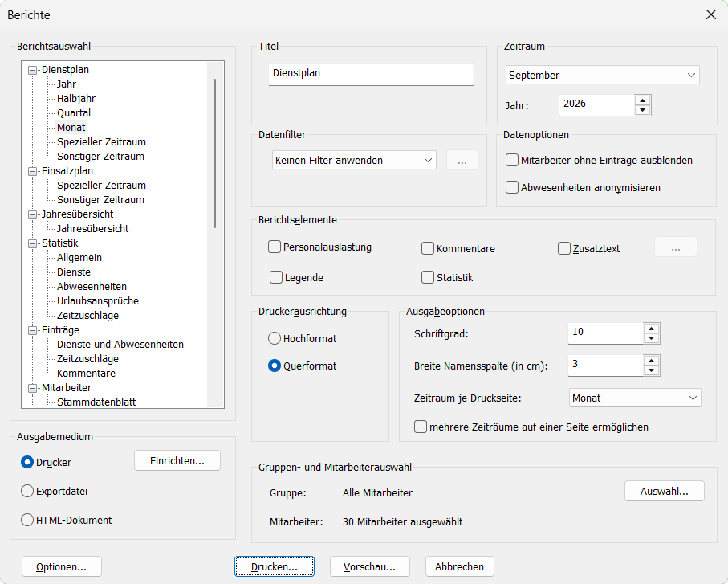Select the Hochformat orientation
Screen dimensions: 728x584
pyautogui.click(x=275, y=338)
